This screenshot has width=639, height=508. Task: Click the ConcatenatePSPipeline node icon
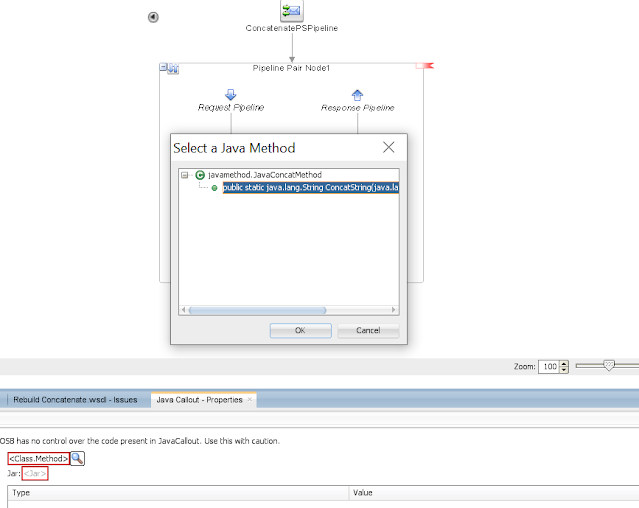click(292, 11)
